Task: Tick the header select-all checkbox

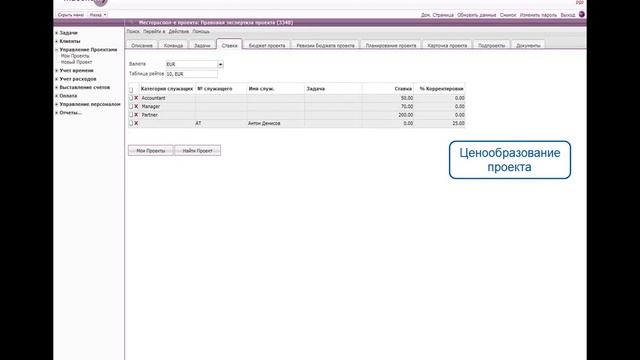Action: tap(131, 90)
